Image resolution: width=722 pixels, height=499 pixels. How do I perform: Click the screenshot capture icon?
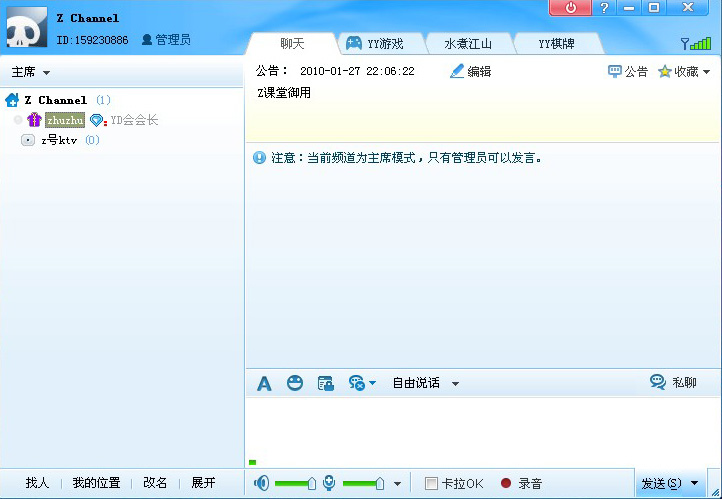tap(326, 383)
